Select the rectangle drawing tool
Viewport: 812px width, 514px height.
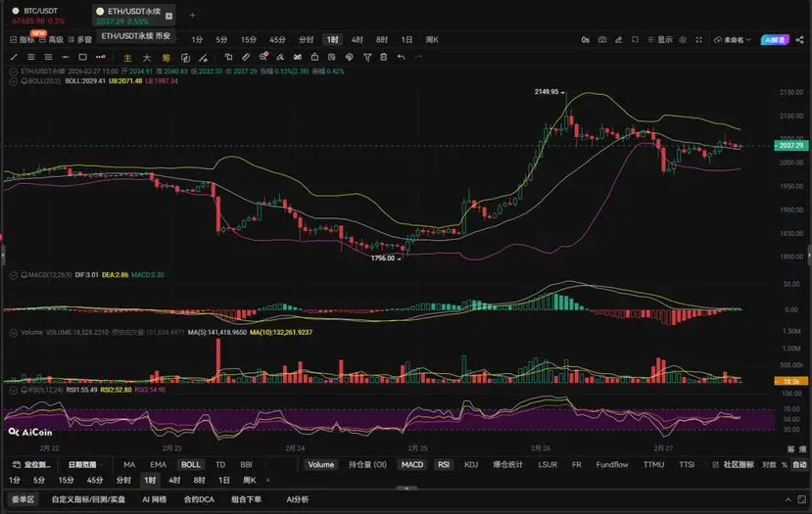(x=83, y=57)
